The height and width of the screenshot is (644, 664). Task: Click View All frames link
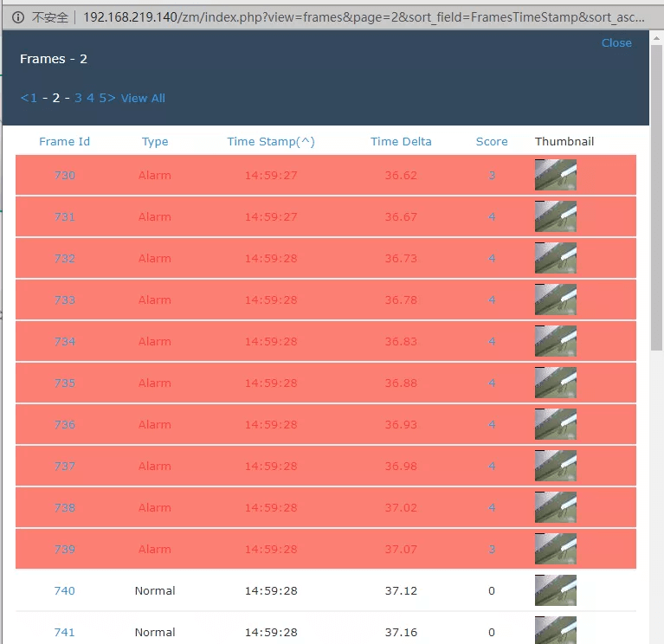(x=143, y=98)
